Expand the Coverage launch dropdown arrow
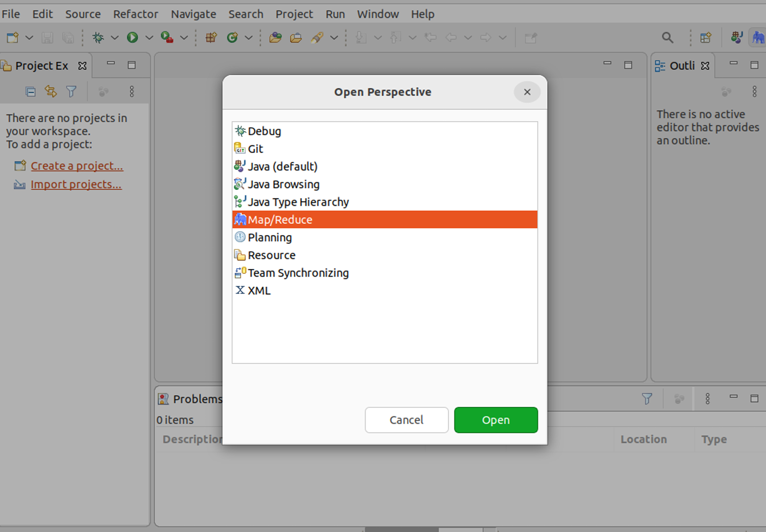The image size is (766, 532). click(x=184, y=38)
